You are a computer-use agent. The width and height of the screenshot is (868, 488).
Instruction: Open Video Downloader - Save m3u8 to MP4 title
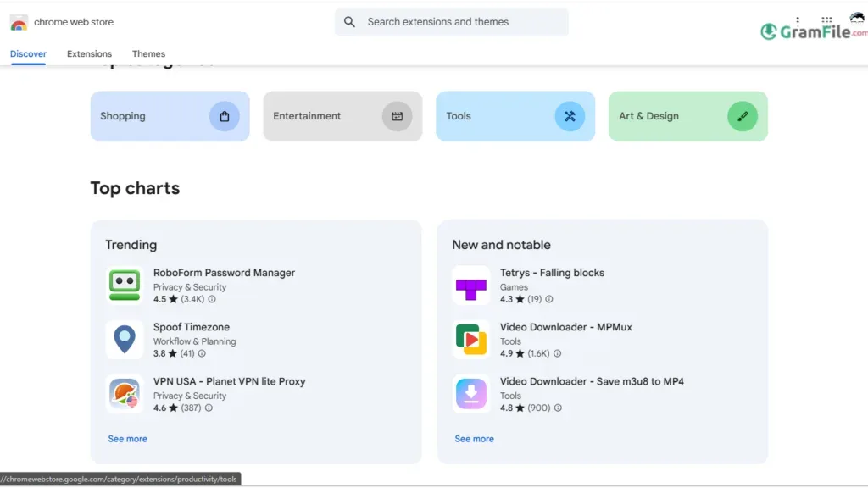coord(592,381)
